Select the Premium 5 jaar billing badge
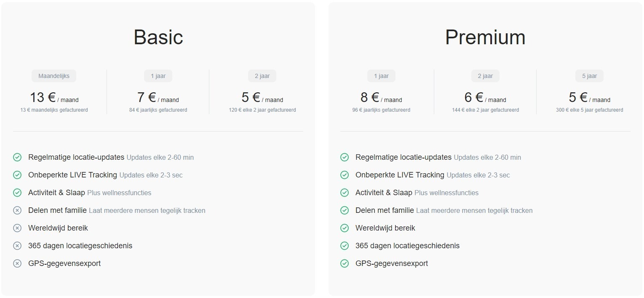 pos(589,76)
